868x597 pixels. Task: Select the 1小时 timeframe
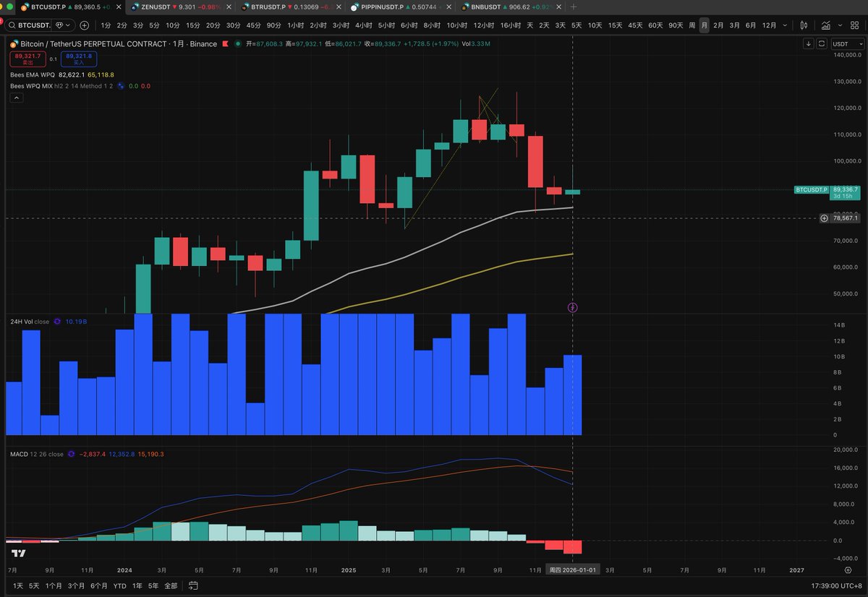tap(296, 25)
